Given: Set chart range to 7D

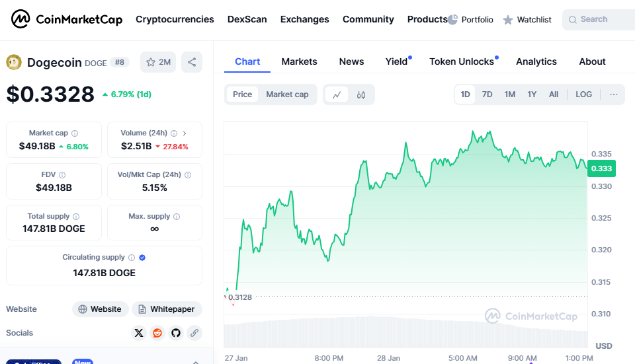Looking at the screenshot, I should 487,94.
